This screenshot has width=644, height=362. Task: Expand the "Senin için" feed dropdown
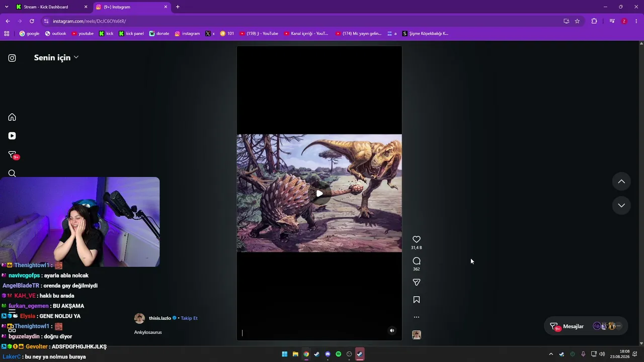click(x=56, y=57)
